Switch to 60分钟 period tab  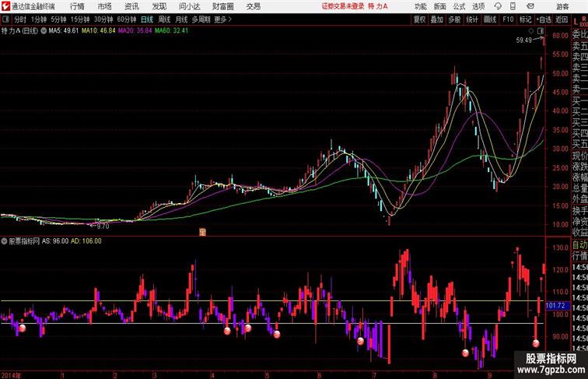[x=127, y=19]
